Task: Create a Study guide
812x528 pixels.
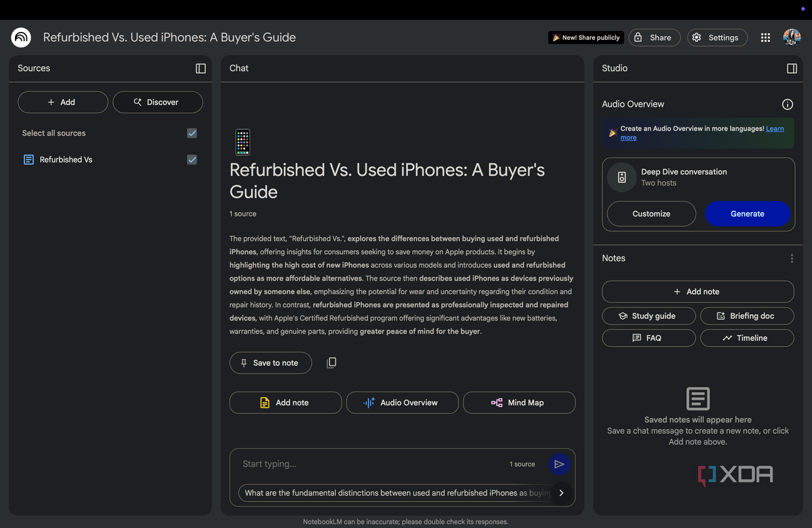Action: pyautogui.click(x=649, y=316)
